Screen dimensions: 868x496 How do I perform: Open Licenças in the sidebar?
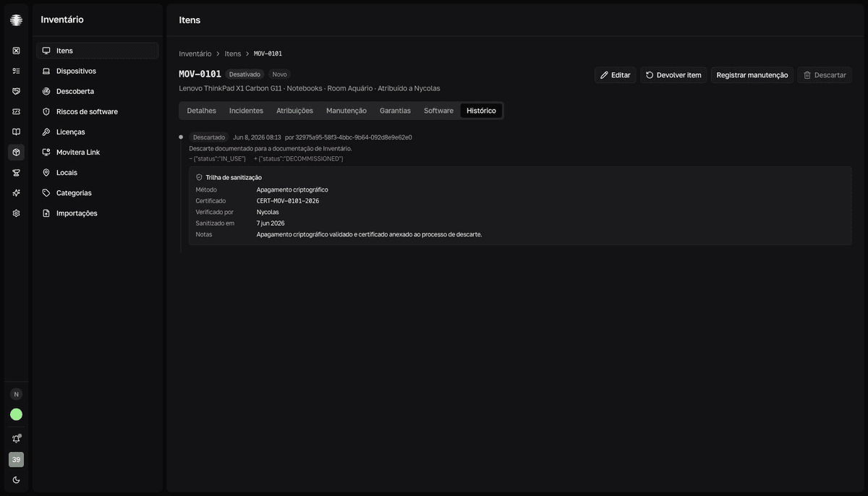click(98, 132)
